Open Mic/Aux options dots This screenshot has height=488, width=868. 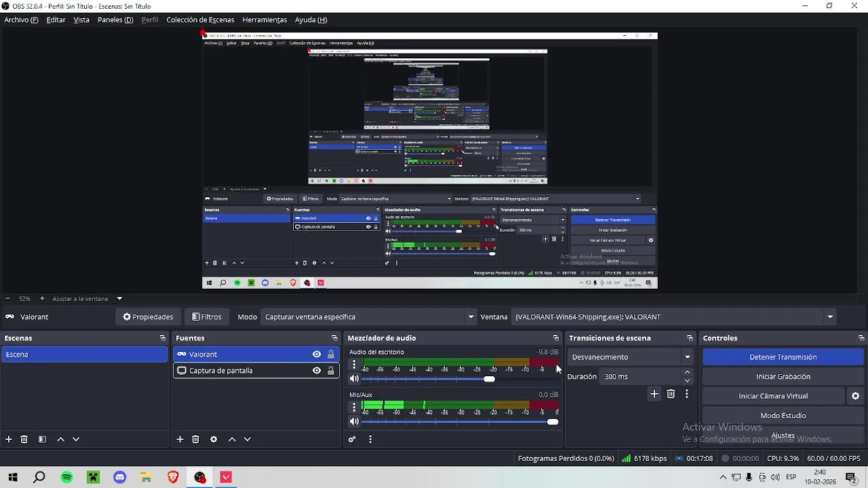pos(353,407)
